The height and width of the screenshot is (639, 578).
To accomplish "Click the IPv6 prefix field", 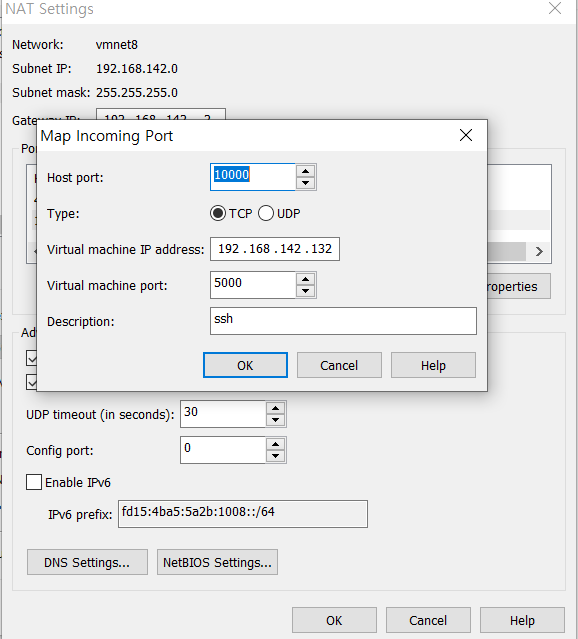I will 243,514.
